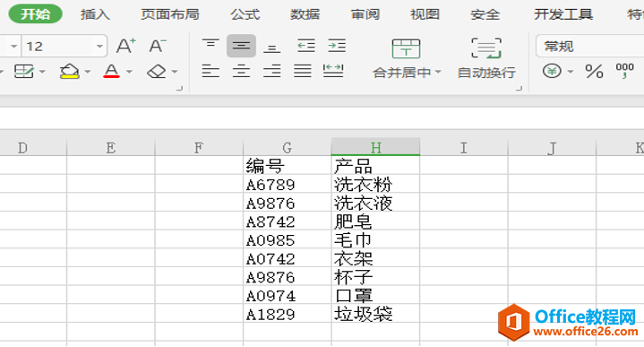Expand the font color dropdown arrow
The height and width of the screenshot is (347, 644).
tap(129, 72)
